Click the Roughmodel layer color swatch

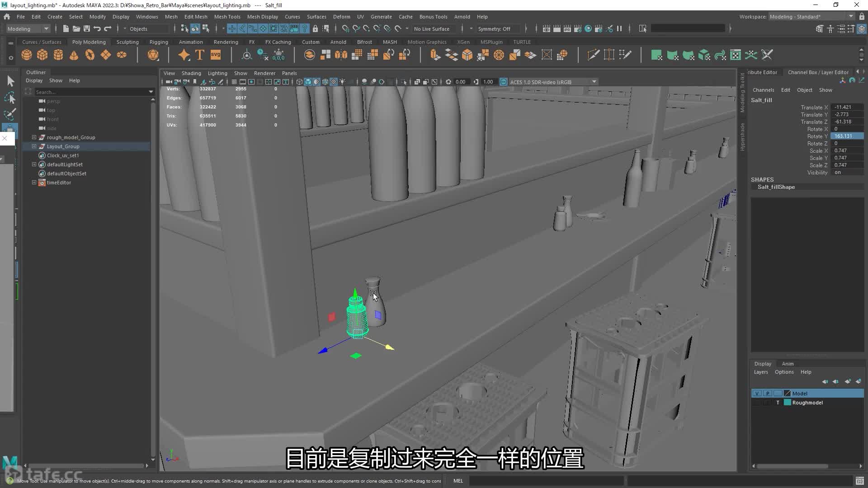(788, 403)
